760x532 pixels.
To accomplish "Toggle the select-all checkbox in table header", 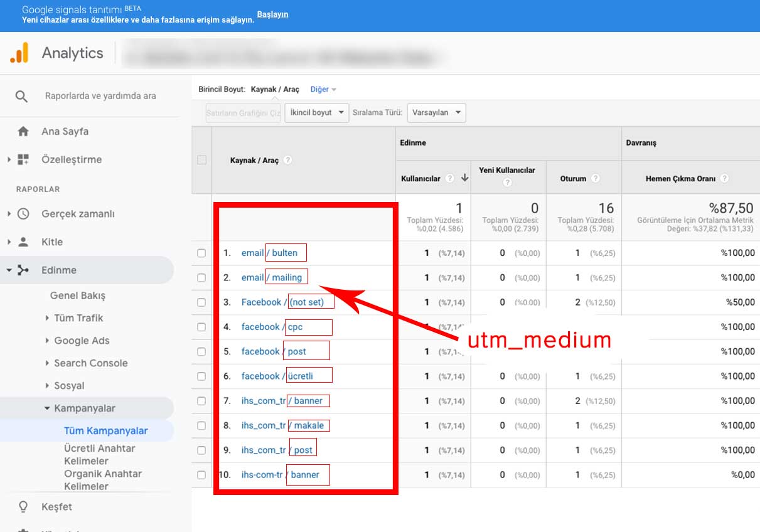I will (x=201, y=160).
